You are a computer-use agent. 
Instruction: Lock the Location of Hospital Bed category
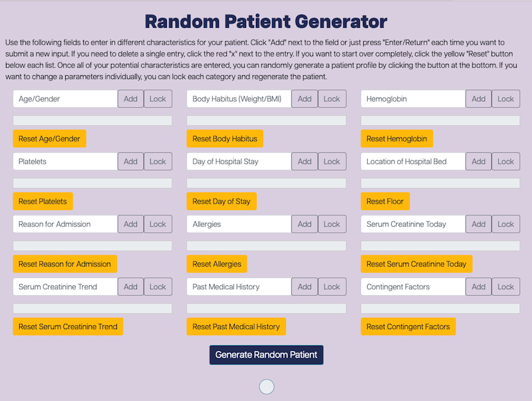point(505,162)
